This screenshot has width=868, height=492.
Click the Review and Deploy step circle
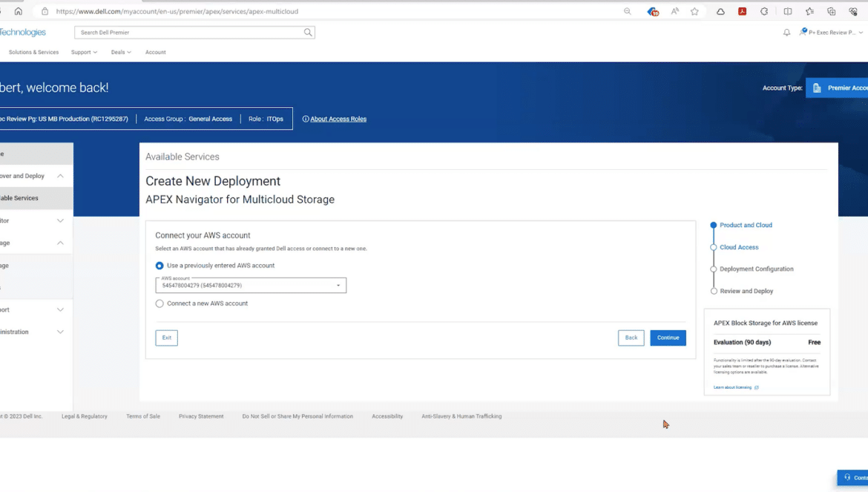[714, 291]
